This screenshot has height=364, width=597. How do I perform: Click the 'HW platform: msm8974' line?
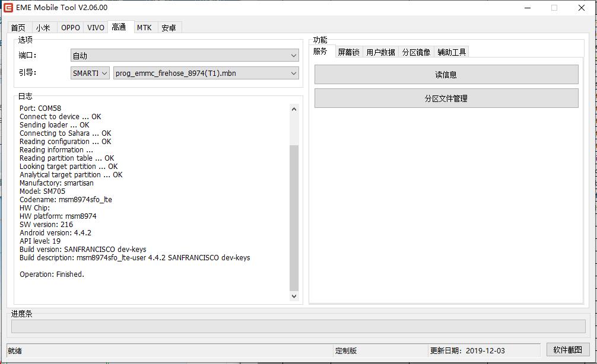pyautogui.click(x=58, y=216)
